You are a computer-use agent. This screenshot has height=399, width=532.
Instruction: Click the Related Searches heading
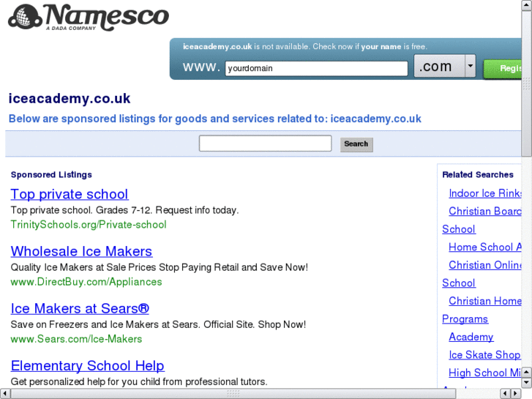click(478, 174)
